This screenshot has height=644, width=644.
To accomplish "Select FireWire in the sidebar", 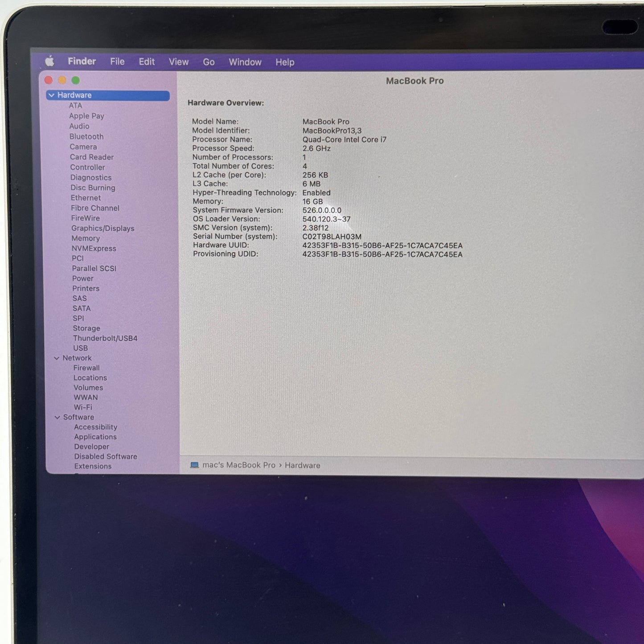I will pos(86,218).
